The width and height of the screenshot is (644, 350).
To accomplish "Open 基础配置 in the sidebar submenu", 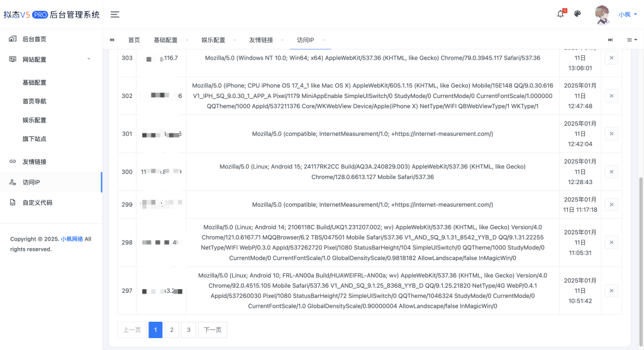I will tap(35, 82).
